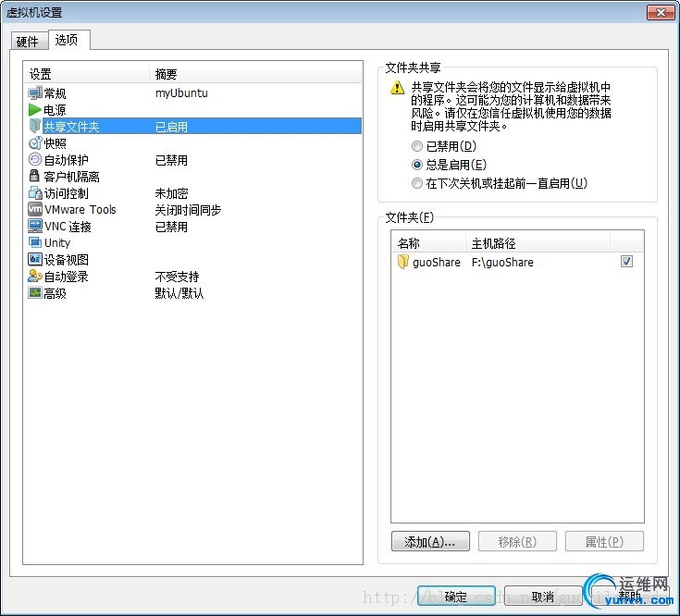Click the myUbuntu summary text
Viewport: 680px width, 616px height.
181,93
